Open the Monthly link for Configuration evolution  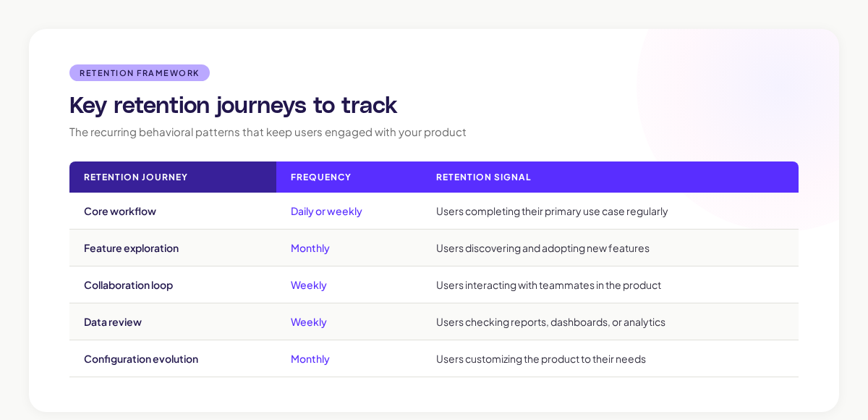310,358
